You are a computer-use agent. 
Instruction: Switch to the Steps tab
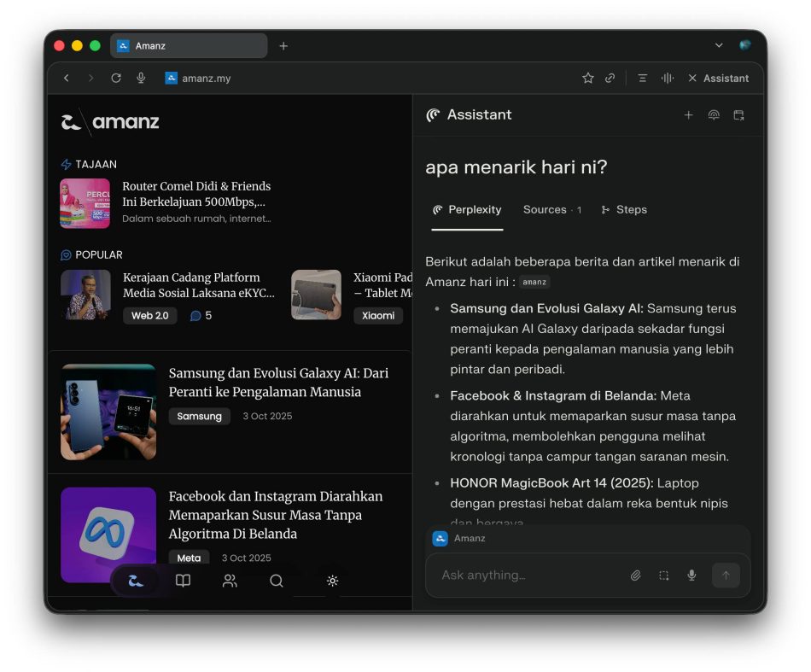pos(624,210)
